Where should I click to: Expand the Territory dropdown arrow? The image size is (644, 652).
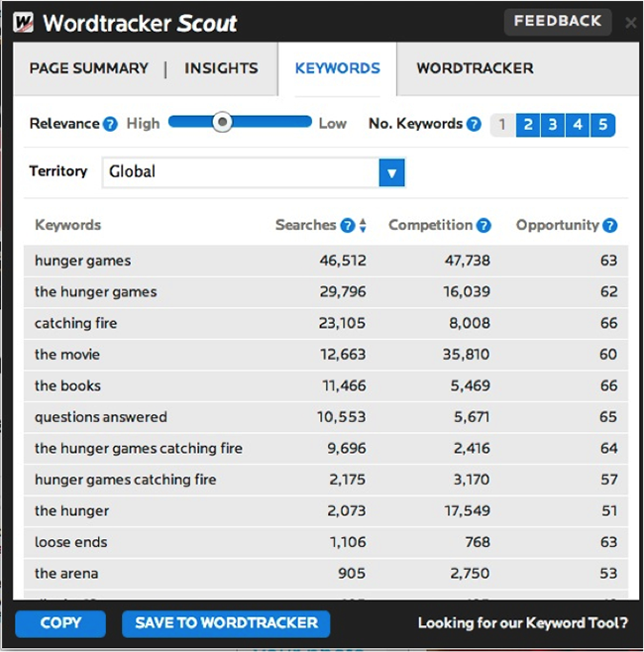tap(391, 172)
